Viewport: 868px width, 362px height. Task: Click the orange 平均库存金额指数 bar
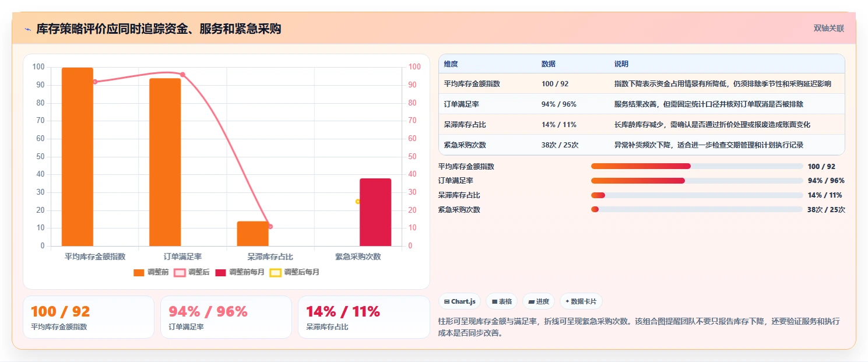coord(78,157)
